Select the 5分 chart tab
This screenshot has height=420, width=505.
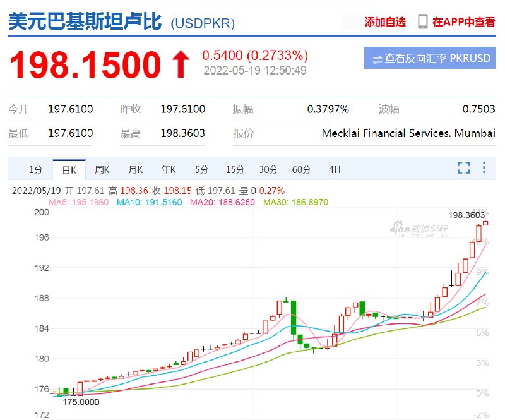pyautogui.click(x=201, y=169)
